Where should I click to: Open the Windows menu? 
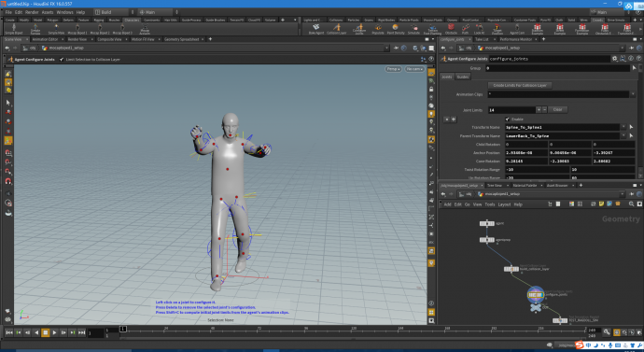(x=65, y=12)
